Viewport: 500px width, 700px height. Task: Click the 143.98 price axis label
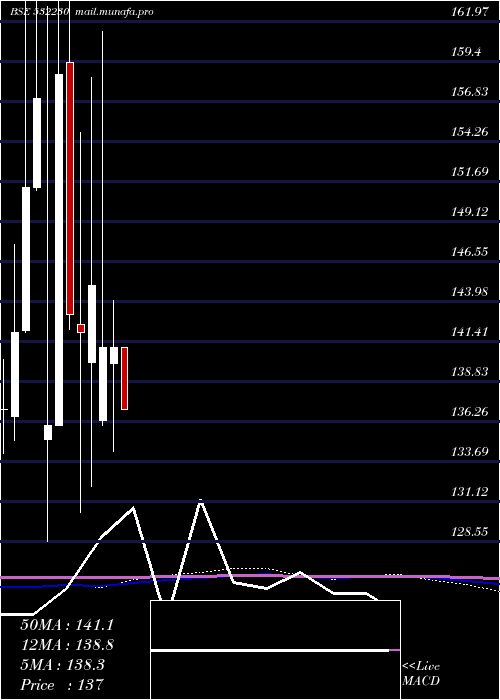tap(470, 292)
